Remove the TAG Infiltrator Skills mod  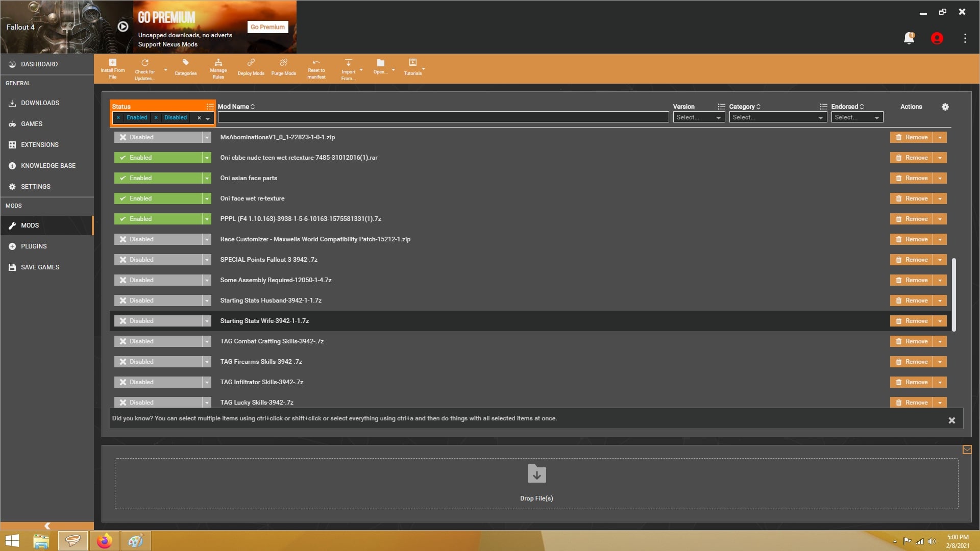pos(912,382)
